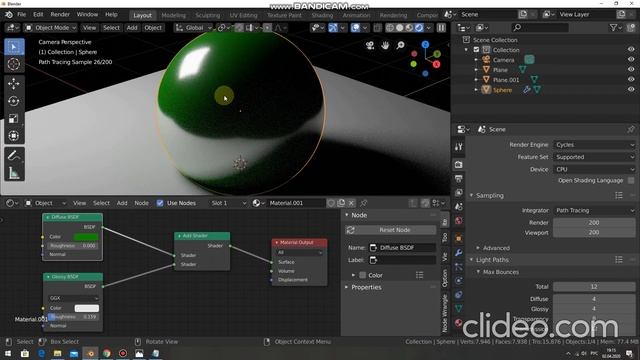Screen dimensions: 640x360
Task: Open the View Layer properties tab
Action: (x=458, y=192)
